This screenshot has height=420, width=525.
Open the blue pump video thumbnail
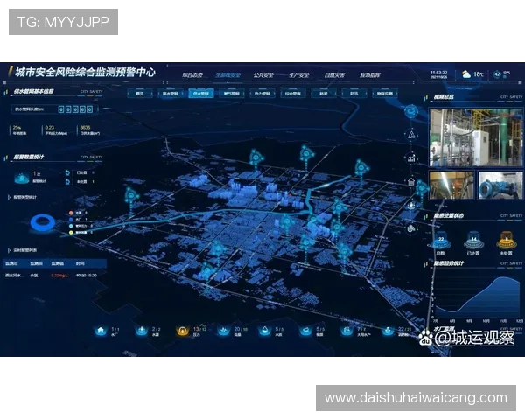tap(500, 184)
